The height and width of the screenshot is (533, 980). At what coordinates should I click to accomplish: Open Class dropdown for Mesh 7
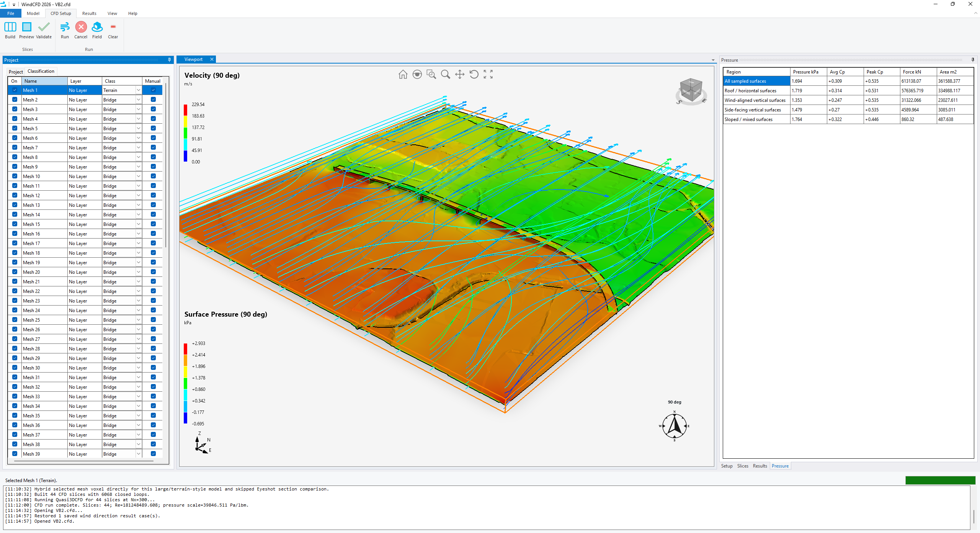coord(138,147)
